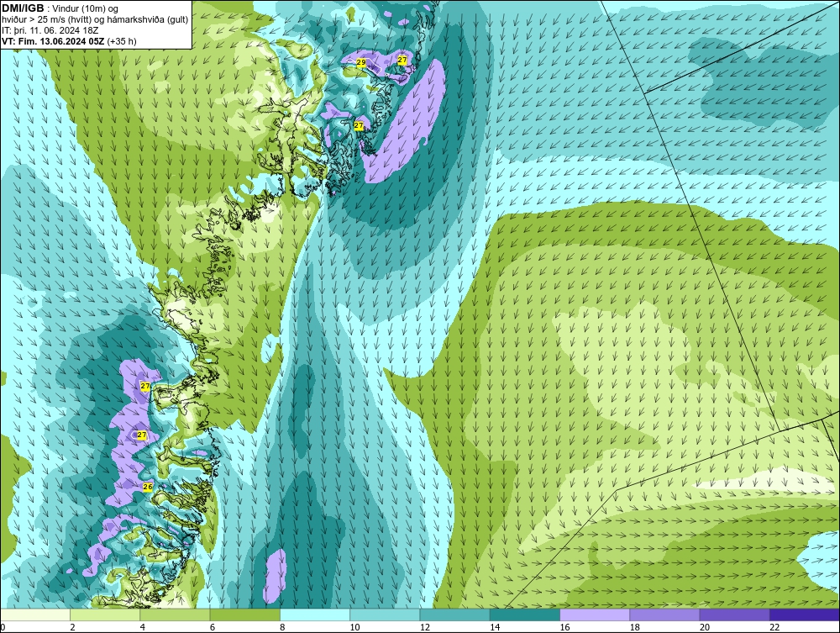Viewport: 840px width, 633px height.
Task: Pick the 10–12 m/s light teal legend swatch
Action: [385, 615]
